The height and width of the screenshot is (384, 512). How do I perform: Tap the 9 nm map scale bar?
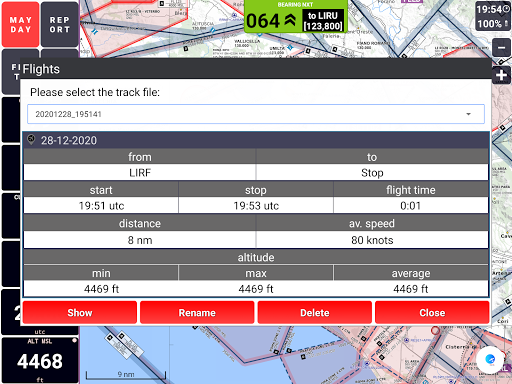click(x=126, y=375)
